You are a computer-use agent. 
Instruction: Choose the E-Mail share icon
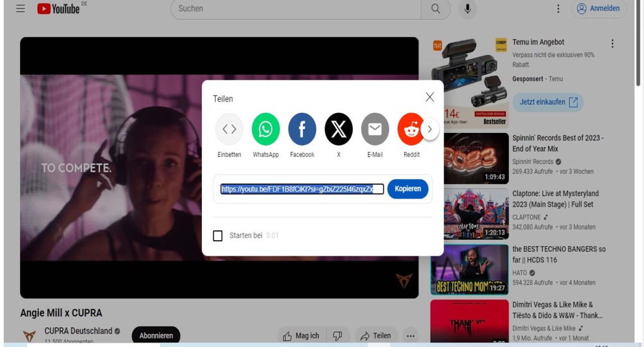point(375,129)
